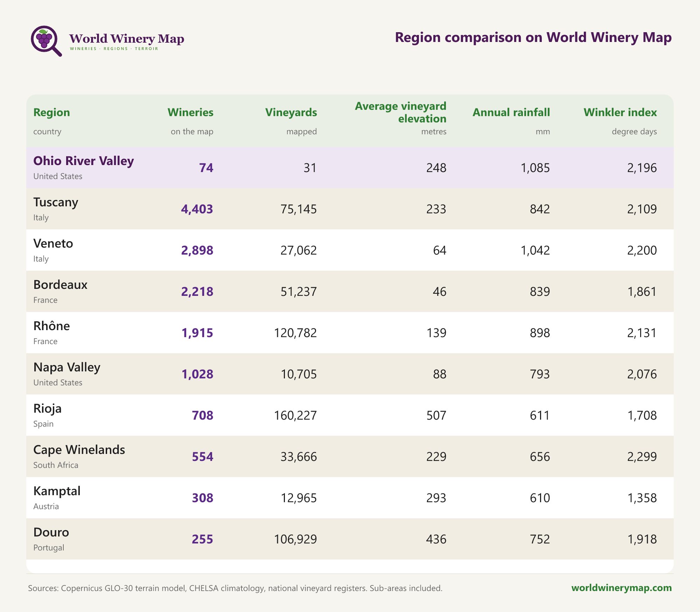700x612 pixels.
Task: Click the grape magnifier logo icon
Action: coord(46,41)
